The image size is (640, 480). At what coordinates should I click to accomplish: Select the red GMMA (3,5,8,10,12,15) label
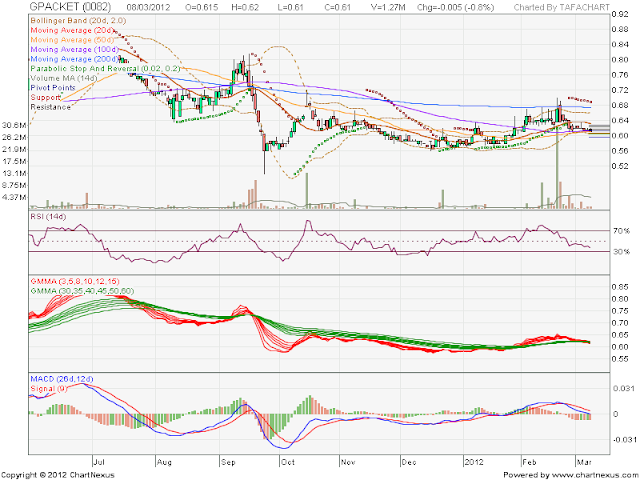point(75,282)
